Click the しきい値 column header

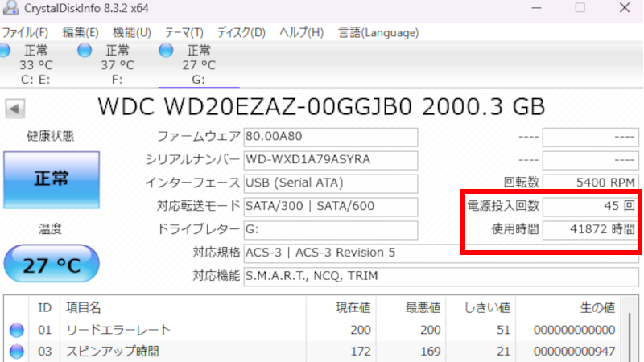click(481, 307)
